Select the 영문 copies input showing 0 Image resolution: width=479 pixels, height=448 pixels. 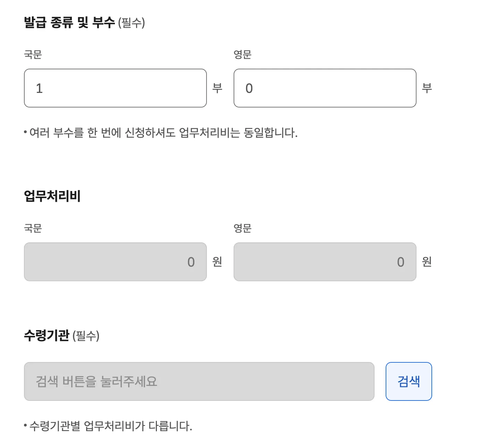pyautogui.click(x=325, y=88)
